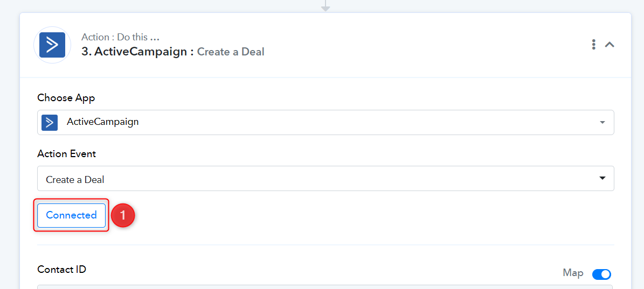The height and width of the screenshot is (289, 644).
Task: Collapse the ActiveCampaign action step
Action: coord(610,45)
